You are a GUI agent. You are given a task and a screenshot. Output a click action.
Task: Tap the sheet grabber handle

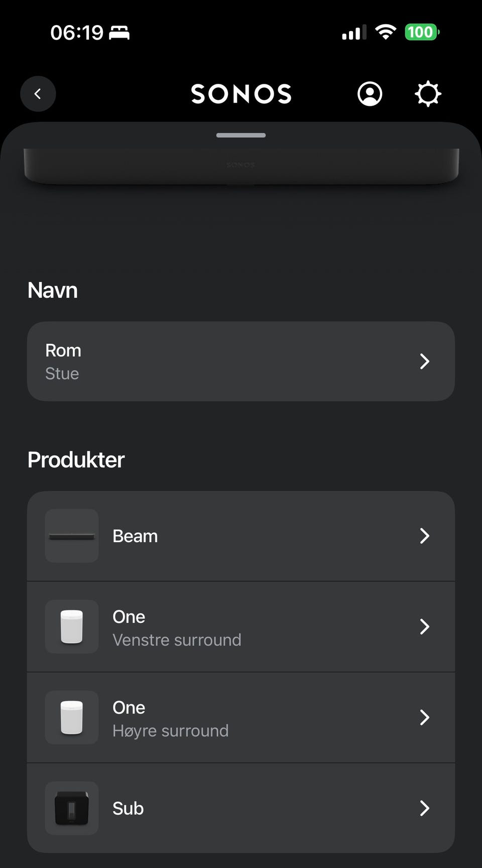coord(241,135)
